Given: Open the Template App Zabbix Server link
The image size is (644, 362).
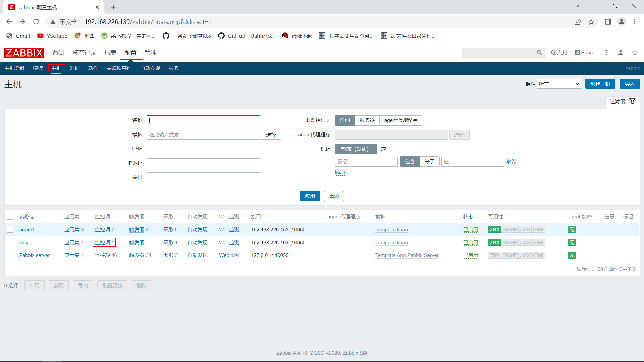Looking at the screenshot, I should click(407, 255).
